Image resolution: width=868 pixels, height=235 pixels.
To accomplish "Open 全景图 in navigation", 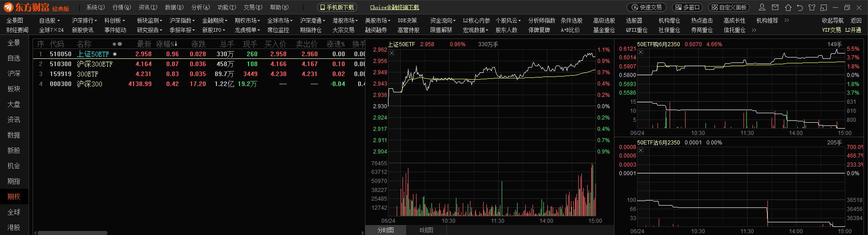I will 14,20.
